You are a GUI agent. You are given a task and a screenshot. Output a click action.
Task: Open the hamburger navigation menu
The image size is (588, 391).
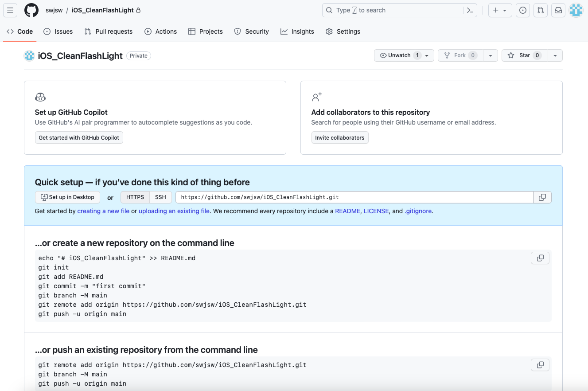point(10,10)
